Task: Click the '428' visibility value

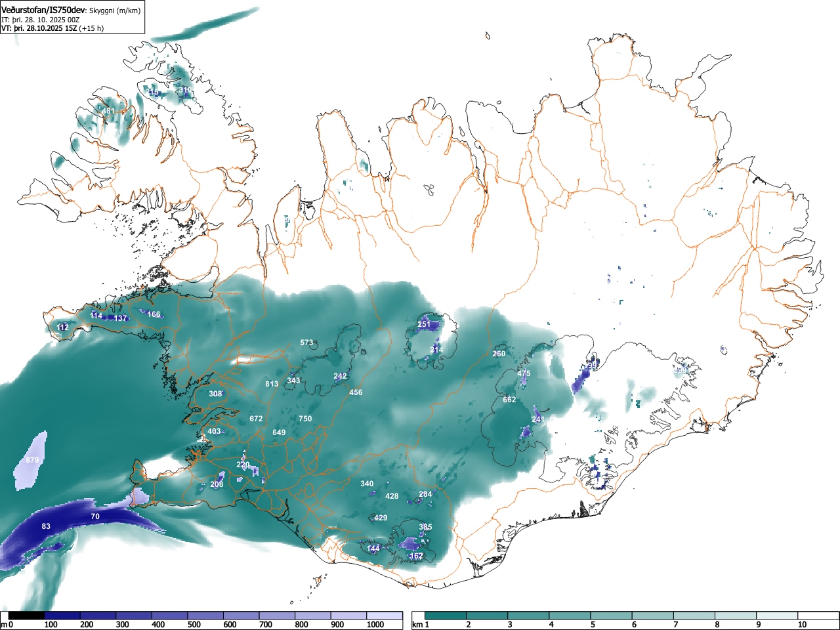Action: (x=392, y=496)
